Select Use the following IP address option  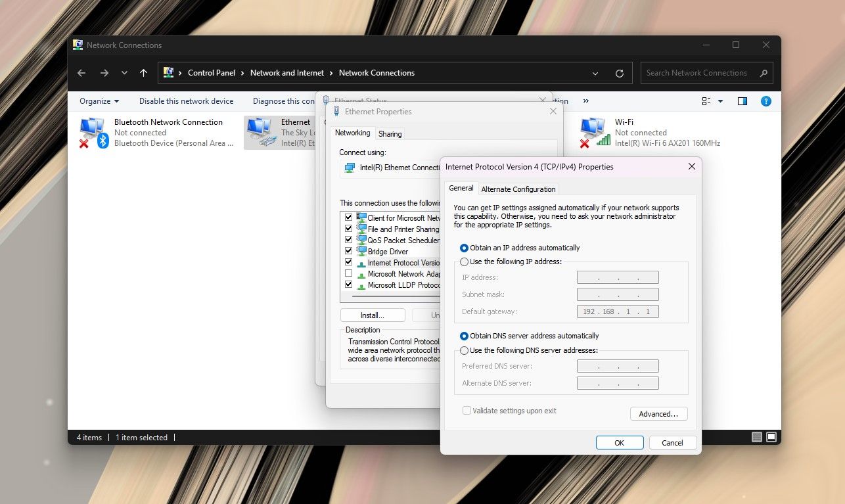pyautogui.click(x=465, y=262)
